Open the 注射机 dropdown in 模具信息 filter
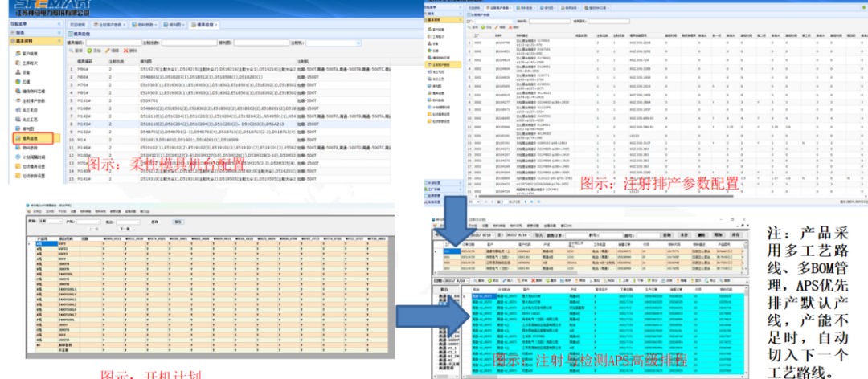This screenshot has width=868, height=379. [x=358, y=42]
